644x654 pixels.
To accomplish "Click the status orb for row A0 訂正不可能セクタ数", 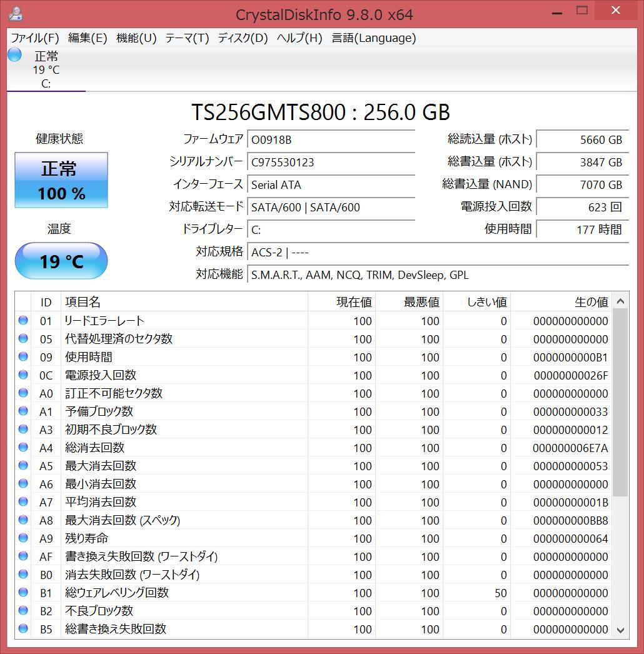I will click(23, 393).
